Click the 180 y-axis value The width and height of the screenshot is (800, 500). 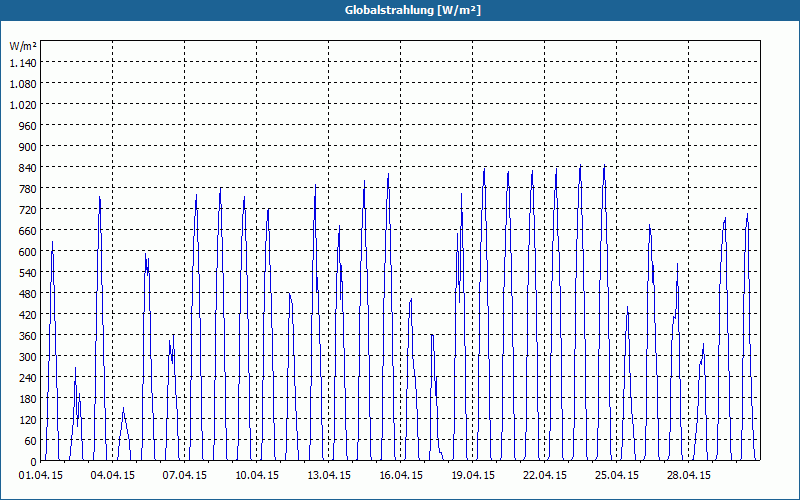(x=29, y=398)
